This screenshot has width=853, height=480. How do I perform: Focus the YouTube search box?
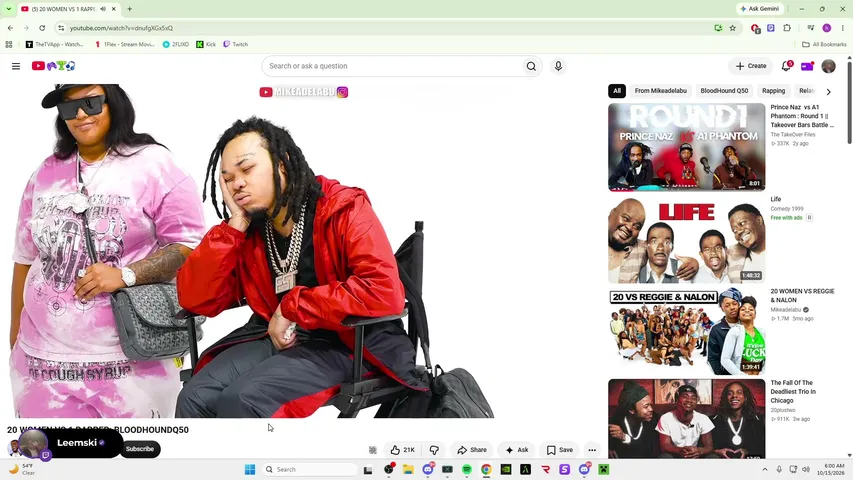(x=392, y=66)
